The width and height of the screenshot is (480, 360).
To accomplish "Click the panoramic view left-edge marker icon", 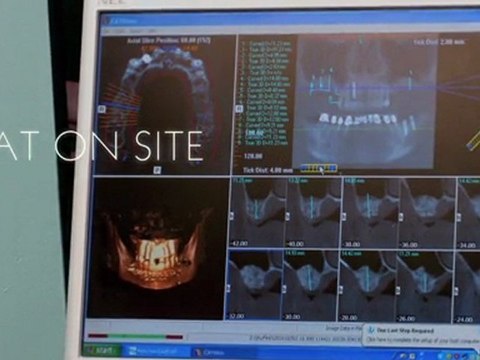I will [239, 109].
